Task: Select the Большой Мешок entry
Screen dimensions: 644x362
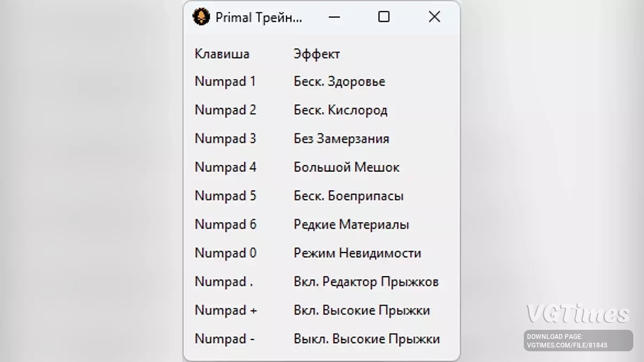Action: tap(346, 167)
